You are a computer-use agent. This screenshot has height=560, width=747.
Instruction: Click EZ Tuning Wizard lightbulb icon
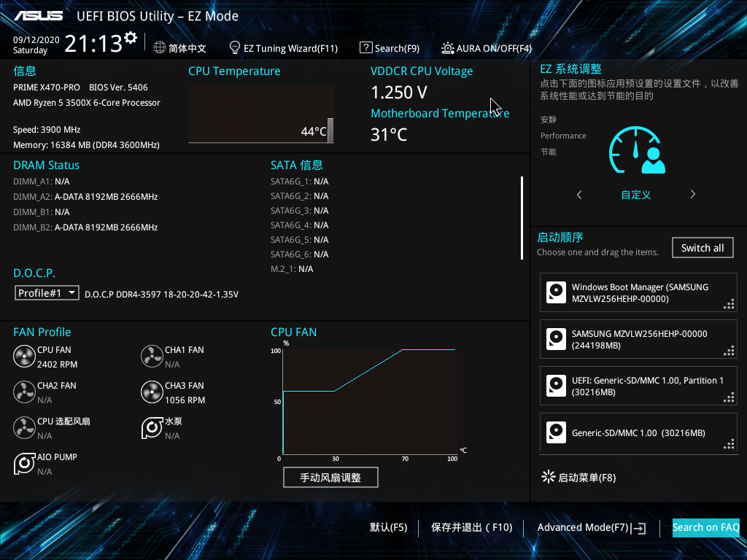(234, 47)
